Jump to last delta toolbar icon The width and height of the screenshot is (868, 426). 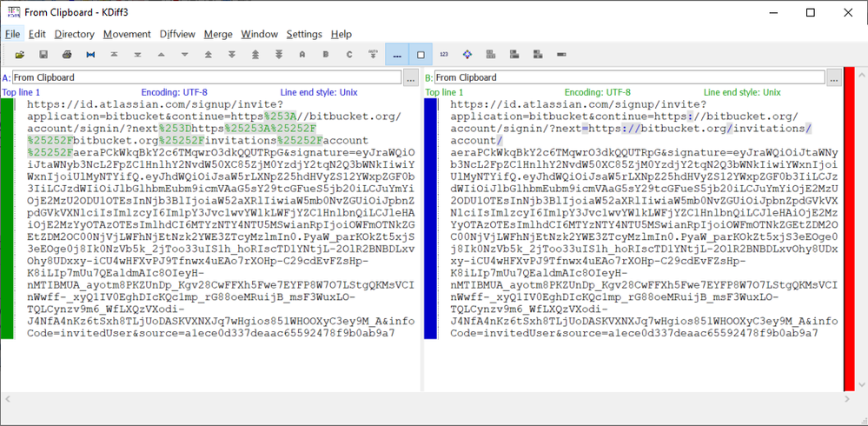coord(138,55)
